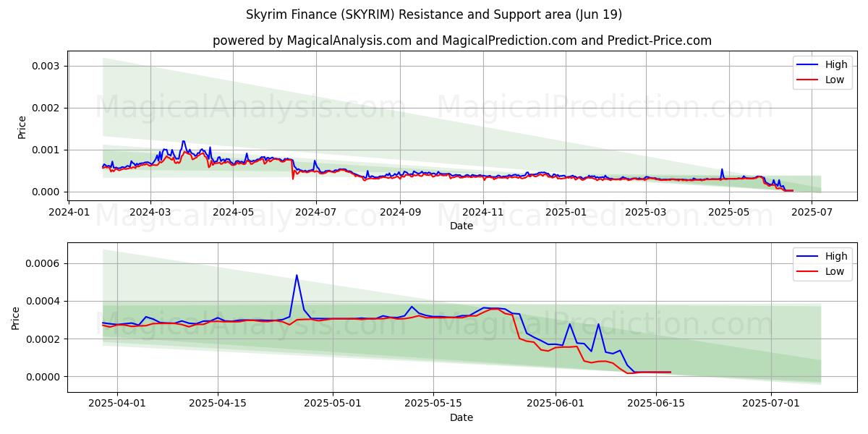Click the 2025-01 date tick label
The image size is (868, 434).
(x=566, y=212)
